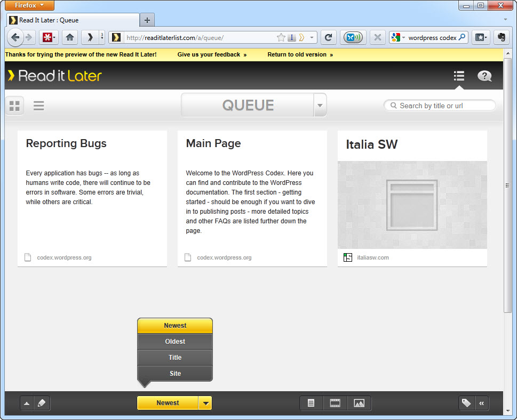
Task: Click the yellow Newest sort button in bottom bar
Action: pos(168,403)
